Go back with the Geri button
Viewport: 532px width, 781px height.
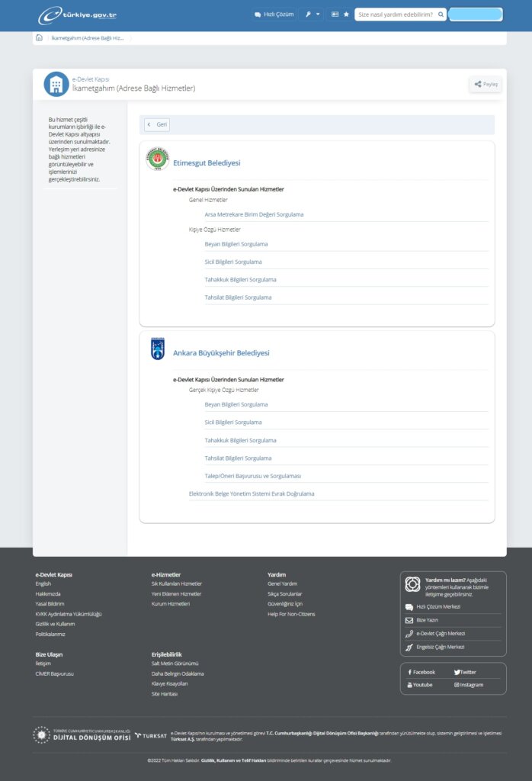coord(157,124)
